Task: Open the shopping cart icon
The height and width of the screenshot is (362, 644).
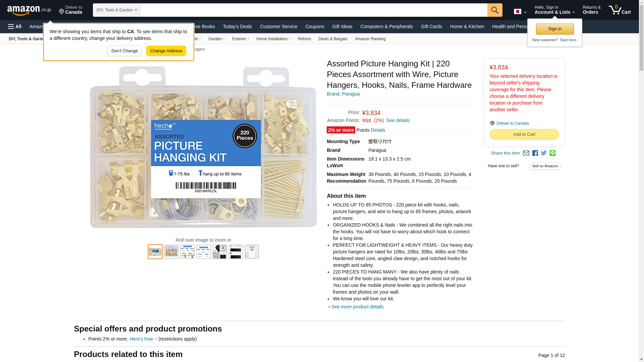Action: [620, 10]
